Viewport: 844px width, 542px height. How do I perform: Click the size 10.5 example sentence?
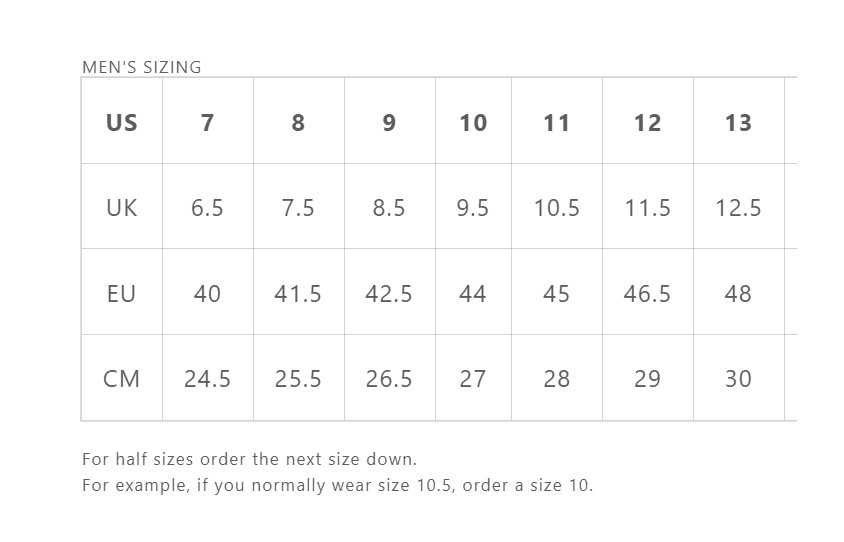(x=337, y=485)
